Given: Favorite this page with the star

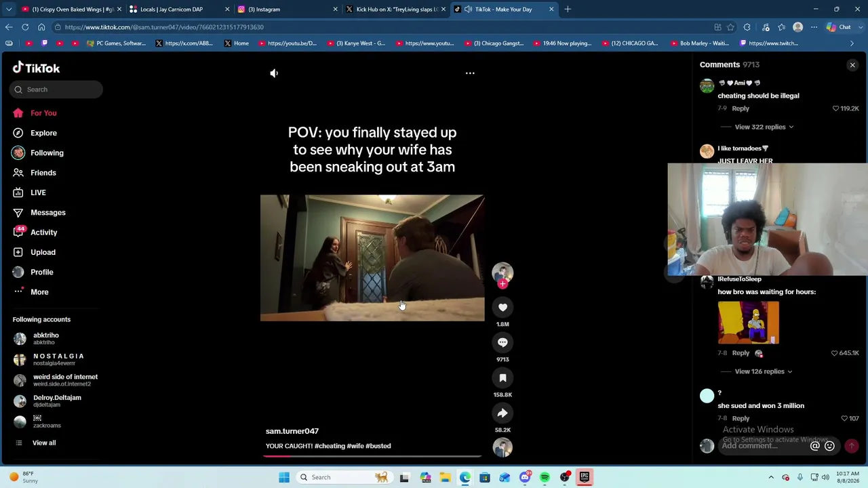Looking at the screenshot, I should pyautogui.click(x=730, y=27).
